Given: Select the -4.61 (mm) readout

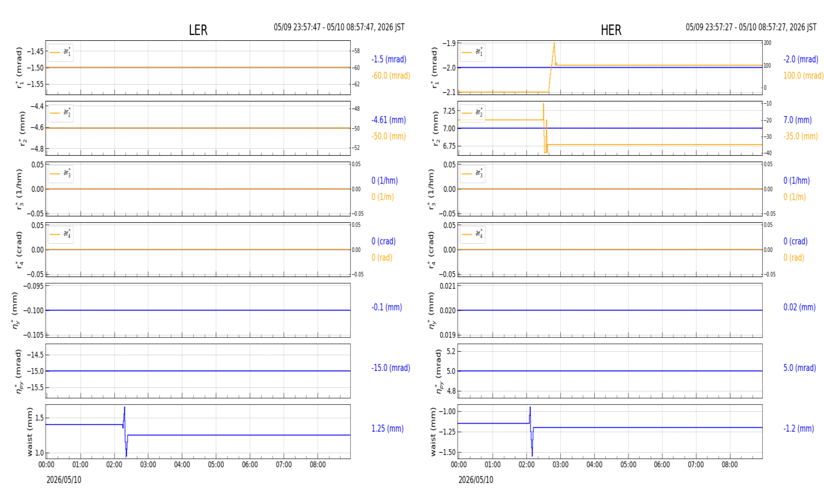Looking at the screenshot, I should [389, 120].
